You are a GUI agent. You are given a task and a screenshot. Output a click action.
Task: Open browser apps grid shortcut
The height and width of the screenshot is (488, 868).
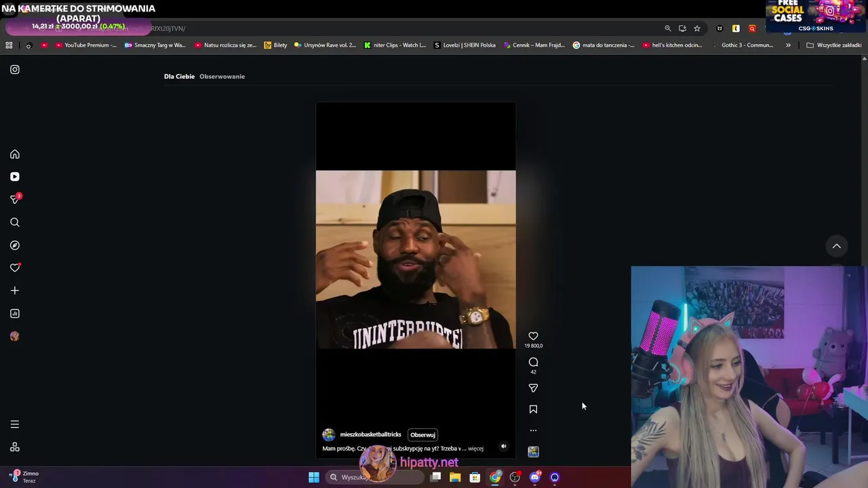(x=9, y=45)
